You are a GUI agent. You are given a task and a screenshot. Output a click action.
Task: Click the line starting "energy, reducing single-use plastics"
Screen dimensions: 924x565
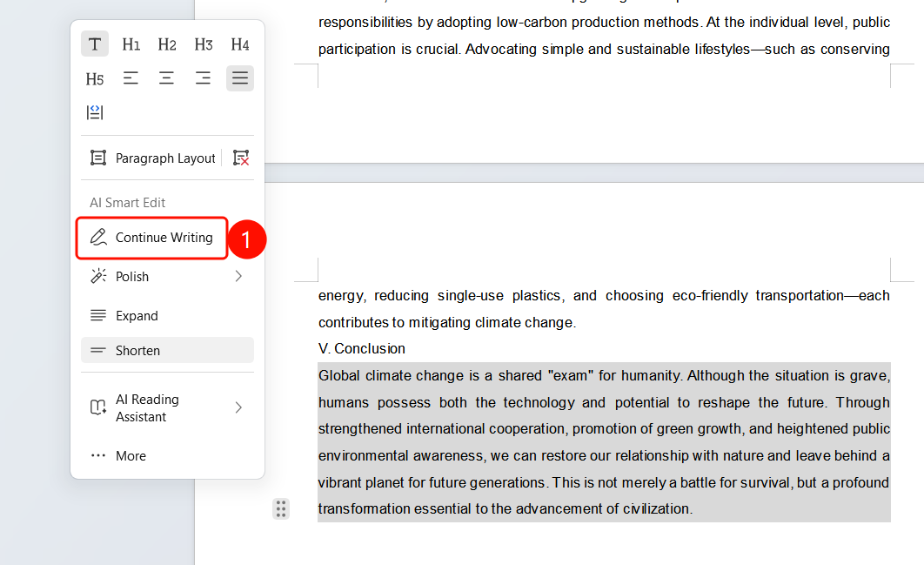pos(604,295)
